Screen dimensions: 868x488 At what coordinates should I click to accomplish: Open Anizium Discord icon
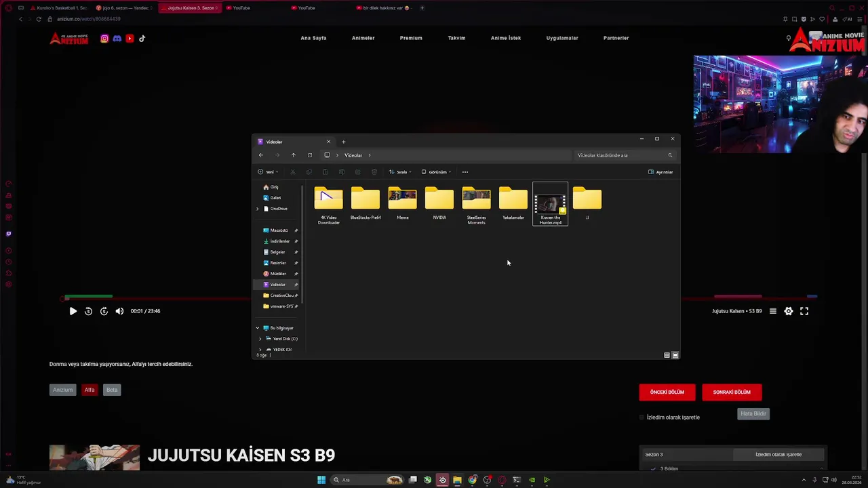(117, 39)
